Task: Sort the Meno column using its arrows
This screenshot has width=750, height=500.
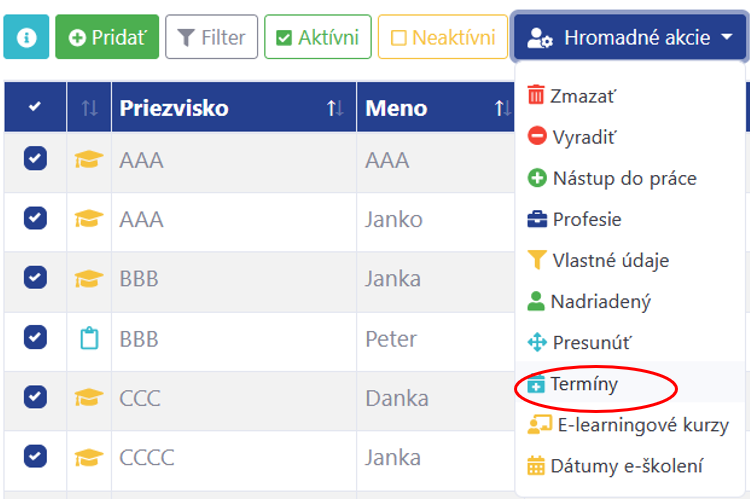Action: 502,108
